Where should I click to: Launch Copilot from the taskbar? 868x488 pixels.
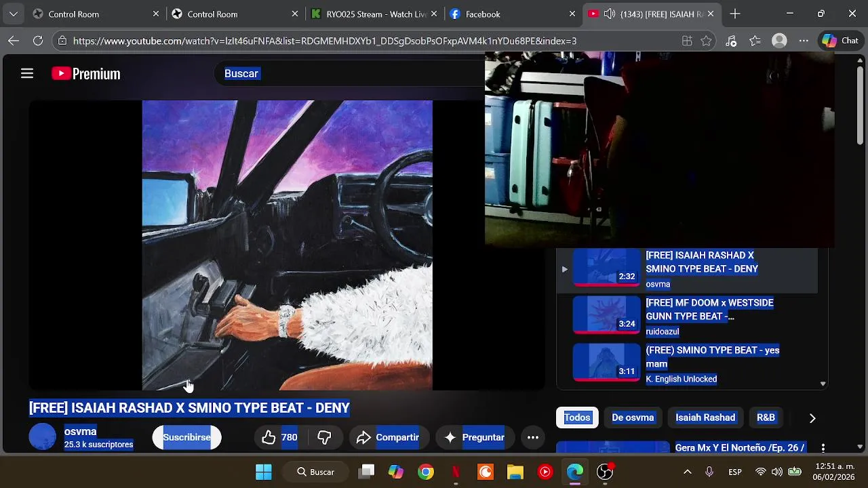(x=396, y=472)
